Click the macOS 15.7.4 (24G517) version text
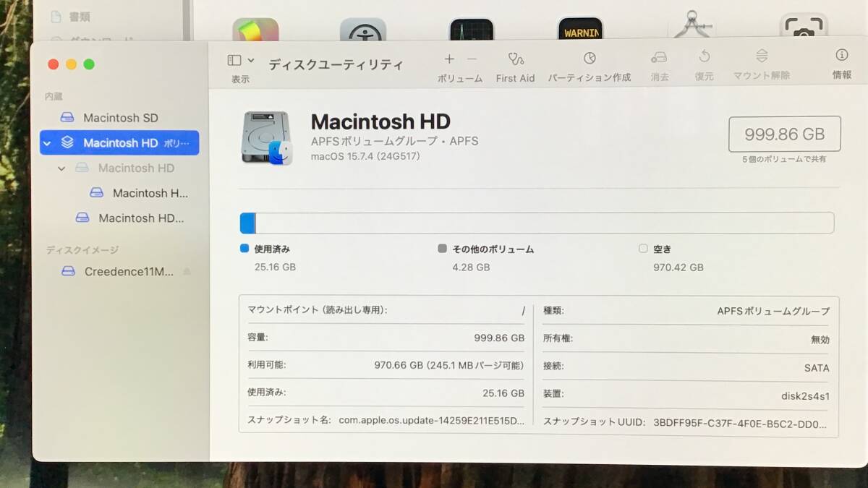 365,155
